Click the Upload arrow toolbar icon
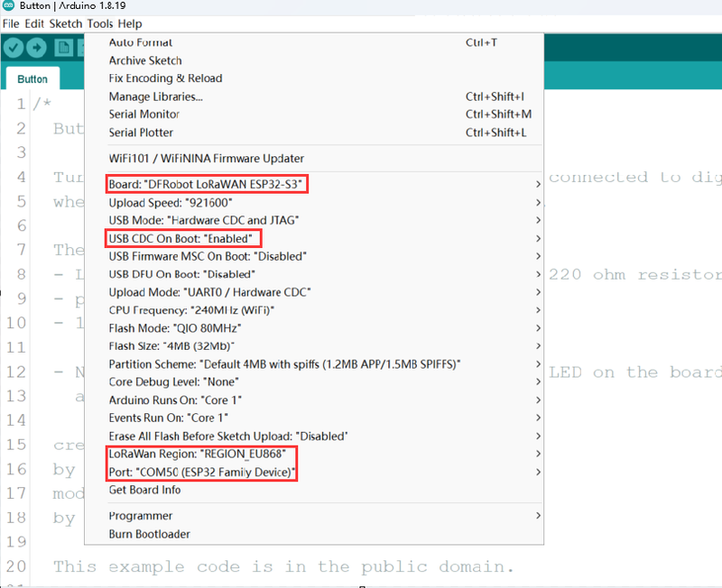The height and width of the screenshot is (588, 722). point(38,49)
